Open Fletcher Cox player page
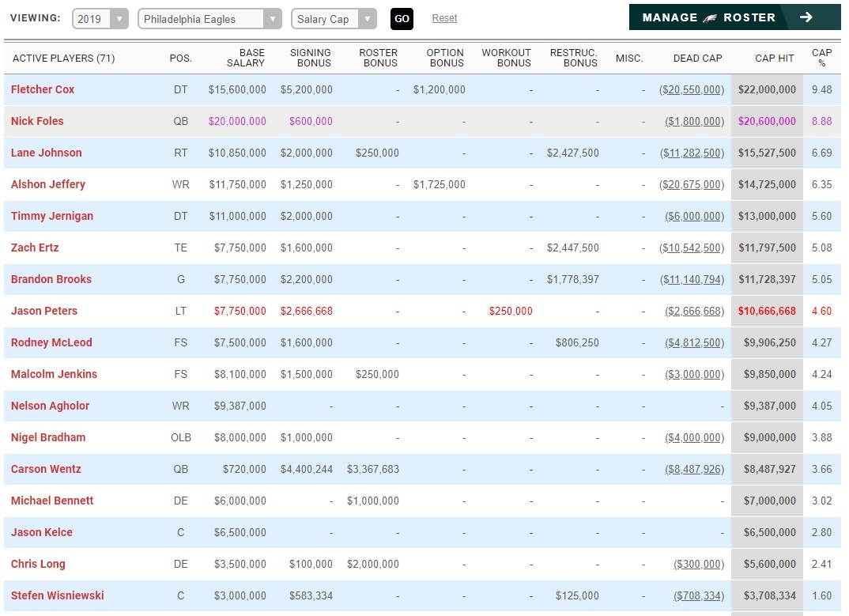The image size is (849, 616). pos(43,89)
